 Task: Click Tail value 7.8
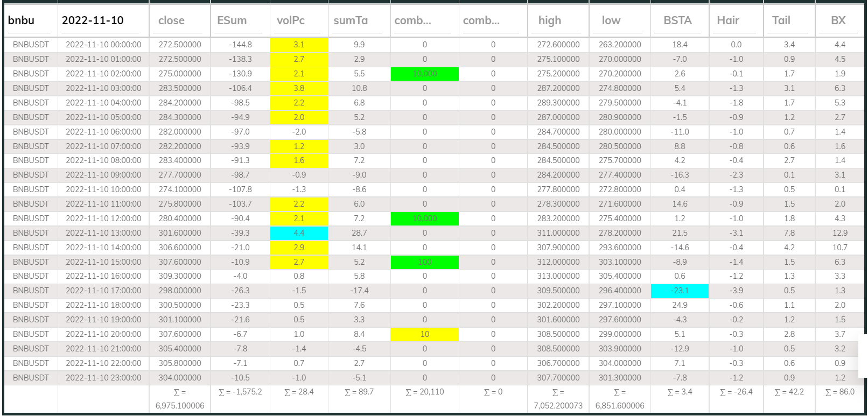point(789,233)
